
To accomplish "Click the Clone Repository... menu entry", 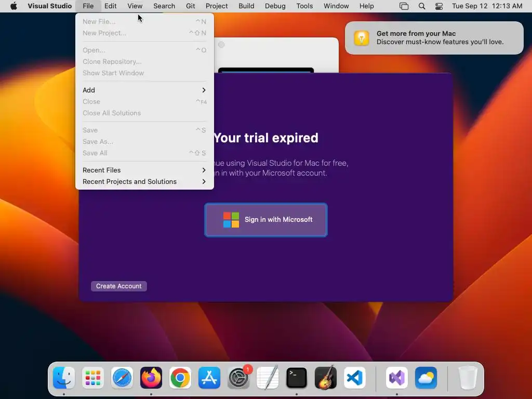I will pyautogui.click(x=144, y=61).
